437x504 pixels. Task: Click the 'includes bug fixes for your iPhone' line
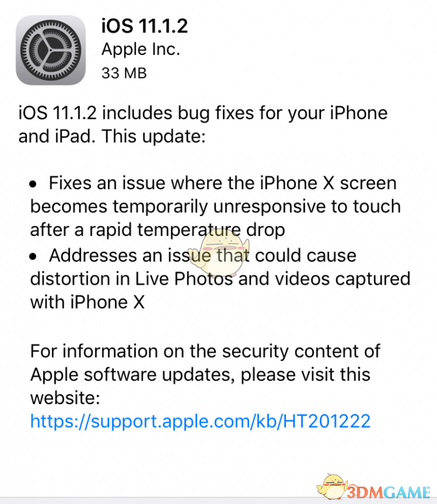pyautogui.click(x=203, y=114)
